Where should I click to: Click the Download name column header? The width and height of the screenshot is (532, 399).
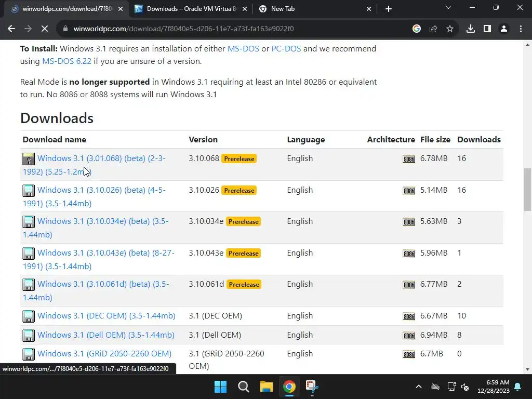[54, 139]
